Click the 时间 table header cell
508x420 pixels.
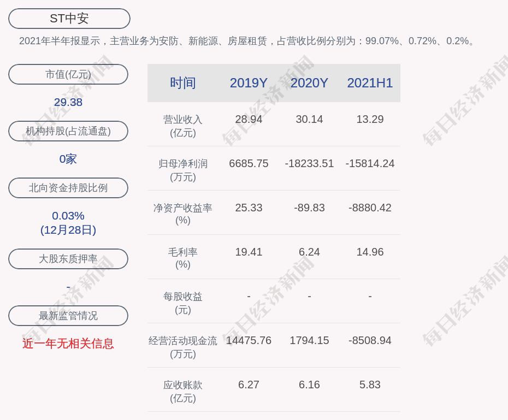point(183,83)
